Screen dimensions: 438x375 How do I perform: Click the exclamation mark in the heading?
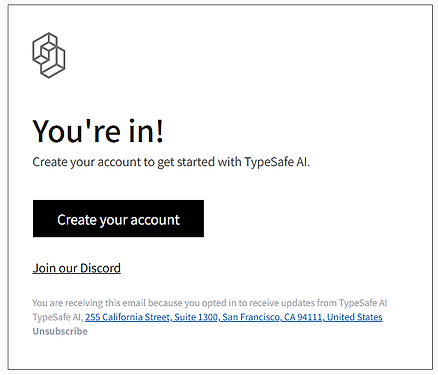click(160, 131)
